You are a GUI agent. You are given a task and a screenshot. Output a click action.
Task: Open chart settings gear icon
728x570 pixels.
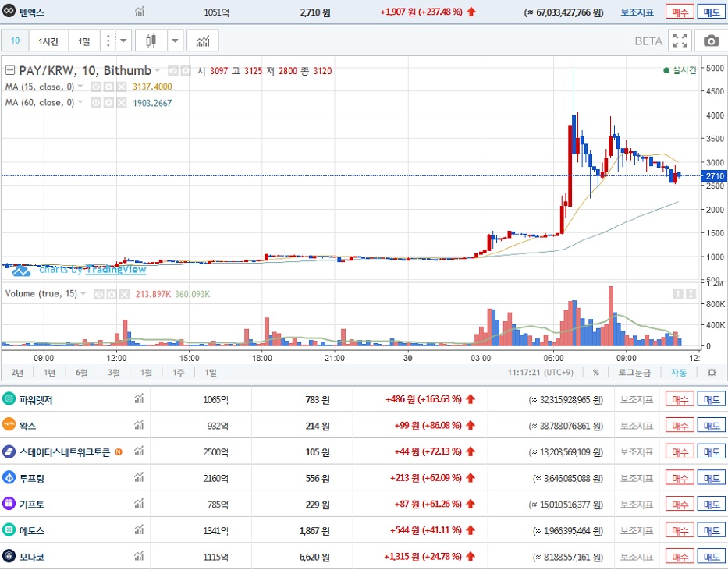point(712,373)
